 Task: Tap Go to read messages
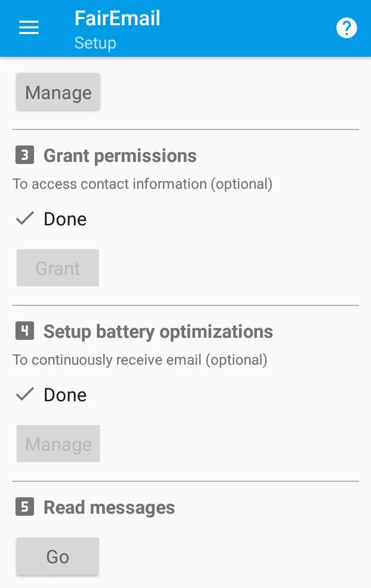(57, 556)
